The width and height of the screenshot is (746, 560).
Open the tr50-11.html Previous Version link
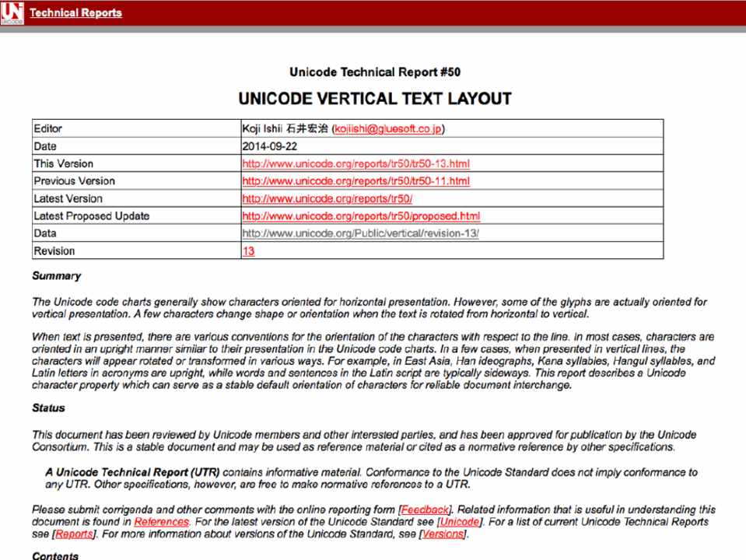tap(355, 181)
